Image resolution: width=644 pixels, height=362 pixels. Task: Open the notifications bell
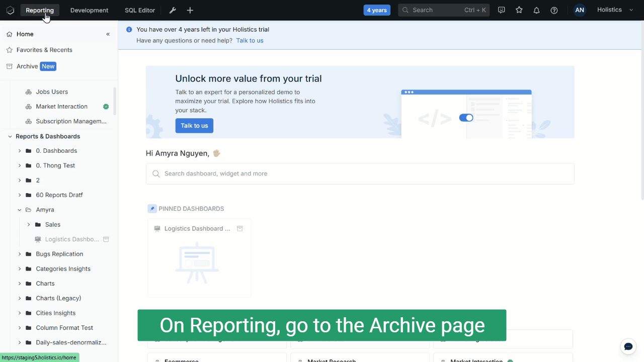click(536, 10)
